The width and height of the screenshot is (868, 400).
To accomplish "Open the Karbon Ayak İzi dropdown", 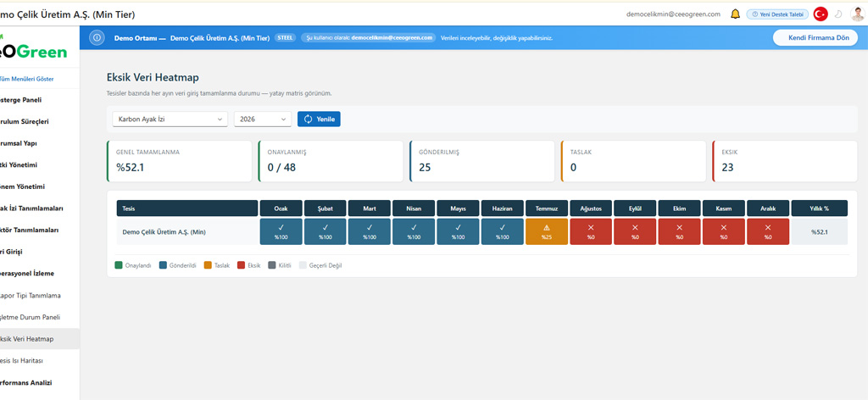I will [x=170, y=119].
